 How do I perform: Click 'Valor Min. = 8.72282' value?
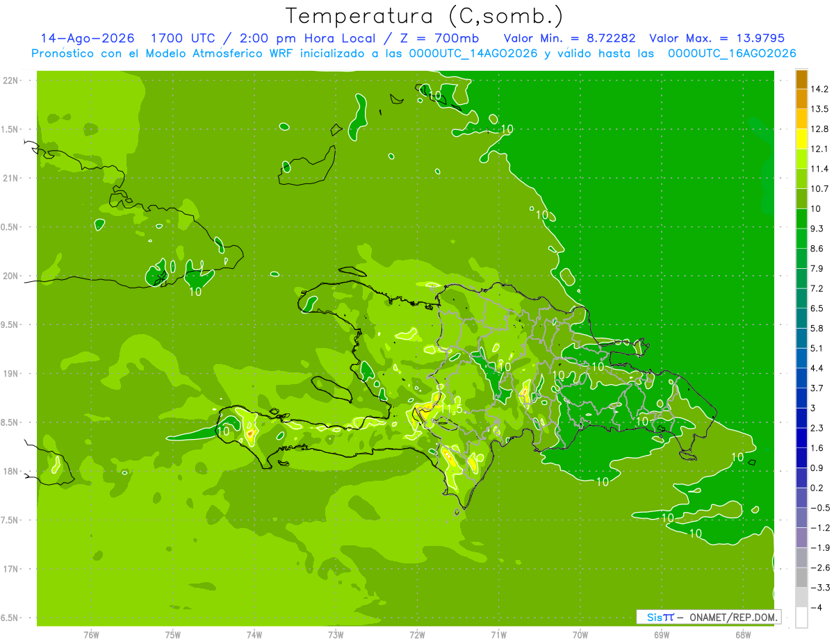pos(570,38)
